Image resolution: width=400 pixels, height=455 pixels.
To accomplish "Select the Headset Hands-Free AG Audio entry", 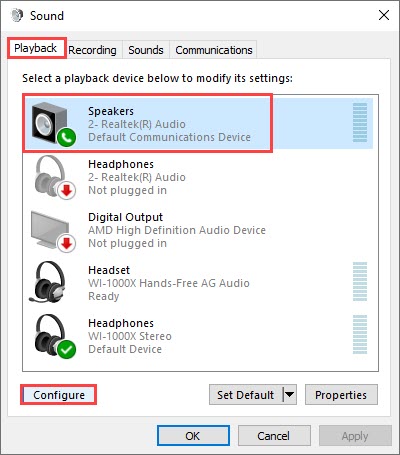I will pos(198,283).
